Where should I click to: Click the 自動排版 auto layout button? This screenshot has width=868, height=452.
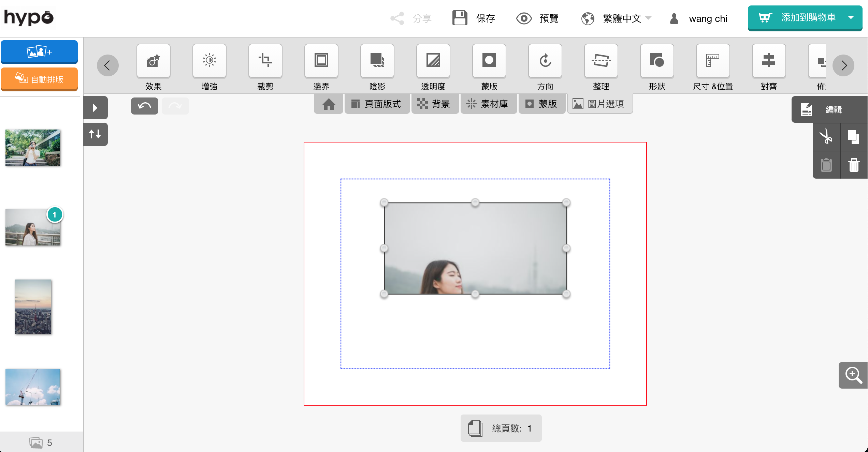39,79
